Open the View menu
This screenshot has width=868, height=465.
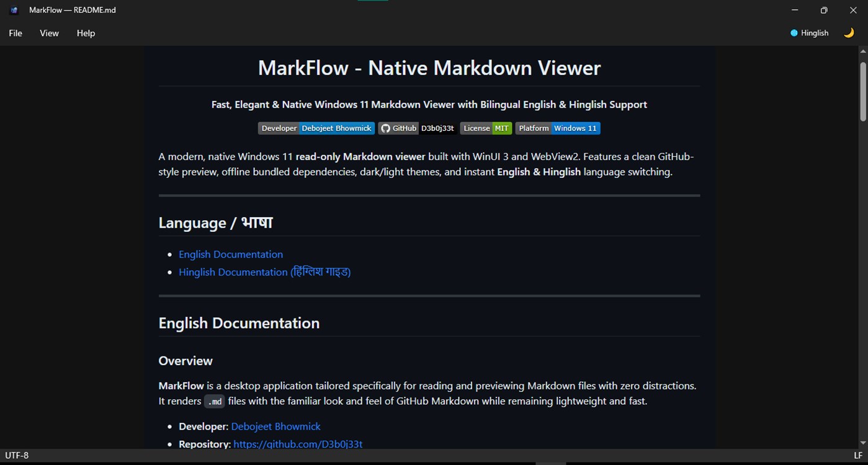pyautogui.click(x=49, y=33)
